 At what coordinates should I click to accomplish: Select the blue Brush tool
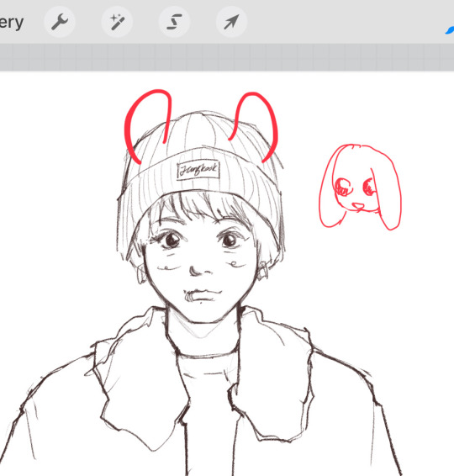coord(450,30)
